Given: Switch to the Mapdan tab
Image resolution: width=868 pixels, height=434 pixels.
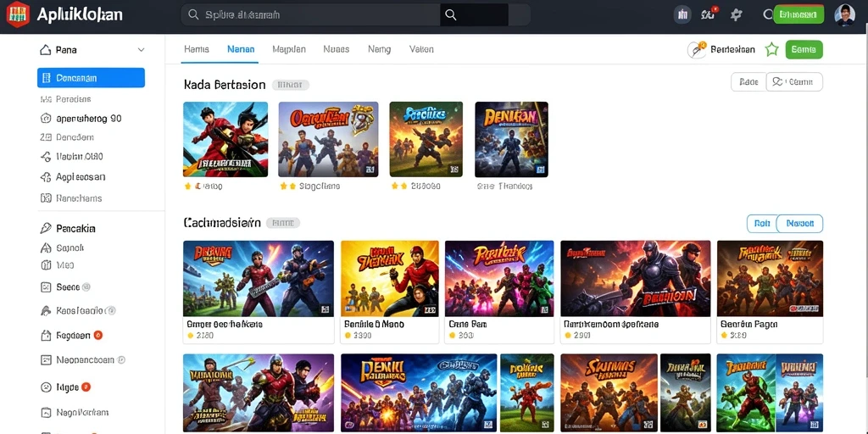Looking at the screenshot, I should 289,49.
